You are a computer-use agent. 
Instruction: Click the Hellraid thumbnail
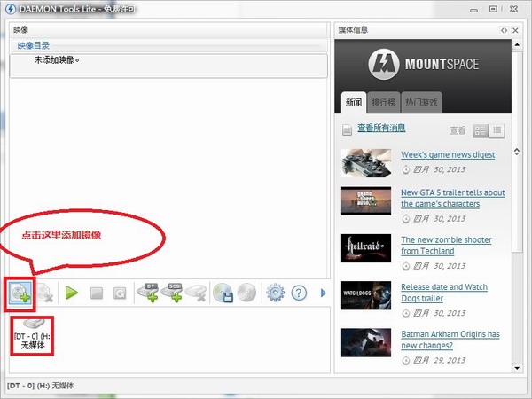pos(366,248)
